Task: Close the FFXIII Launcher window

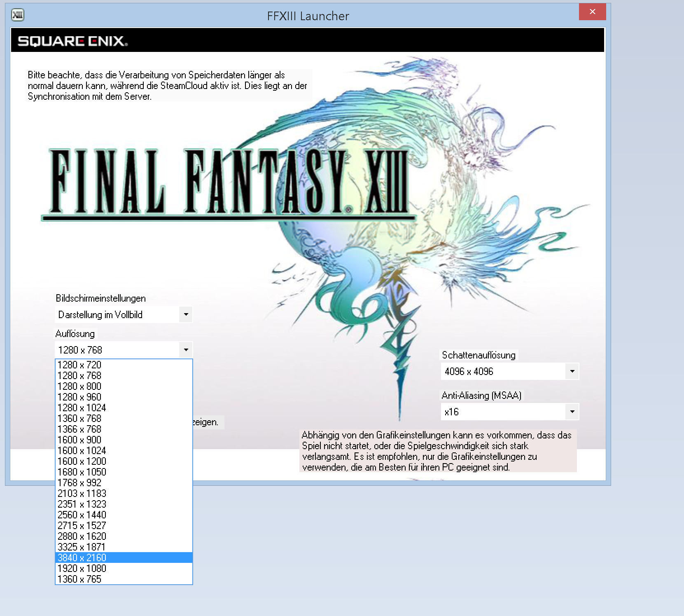Action: [592, 12]
